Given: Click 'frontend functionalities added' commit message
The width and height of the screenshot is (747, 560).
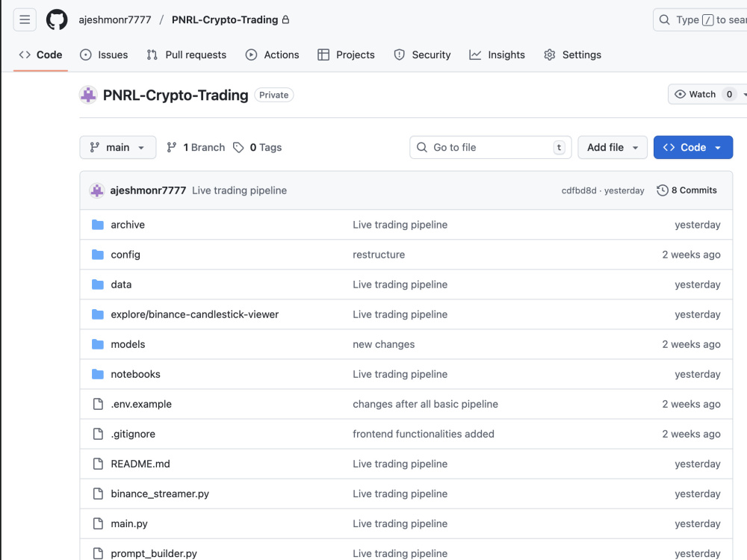Looking at the screenshot, I should [424, 434].
